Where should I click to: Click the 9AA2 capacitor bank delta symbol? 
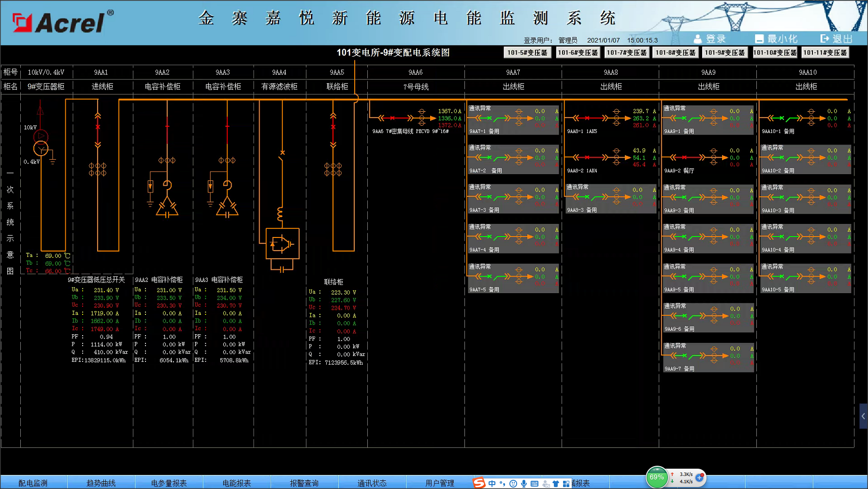pyautogui.click(x=167, y=208)
